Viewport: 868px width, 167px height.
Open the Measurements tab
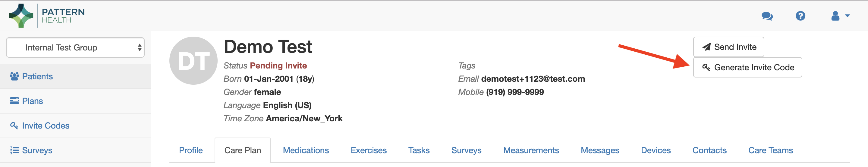click(x=531, y=150)
